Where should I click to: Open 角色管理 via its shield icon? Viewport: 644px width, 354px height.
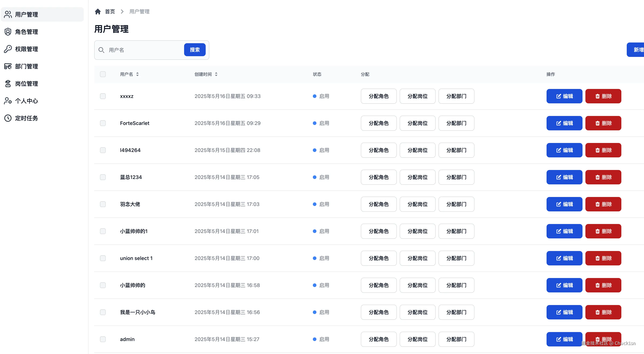[8, 32]
